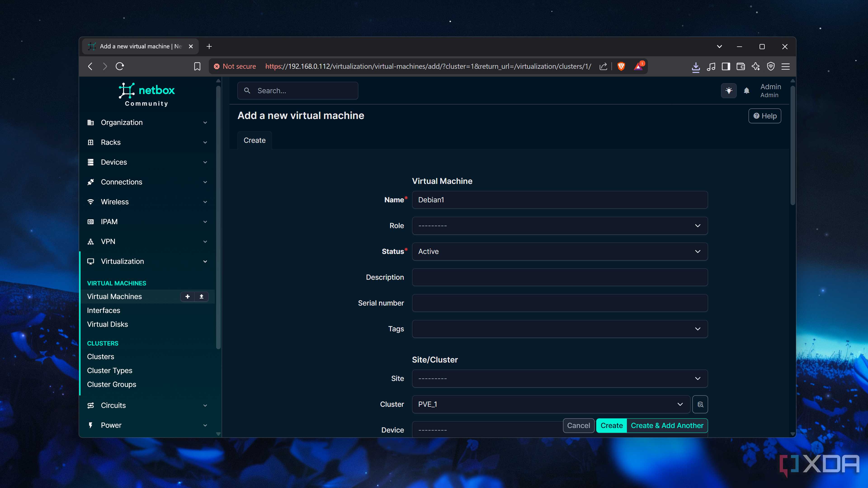Select the Cluster Types menu entry
This screenshot has height=488, width=868.
click(x=109, y=370)
